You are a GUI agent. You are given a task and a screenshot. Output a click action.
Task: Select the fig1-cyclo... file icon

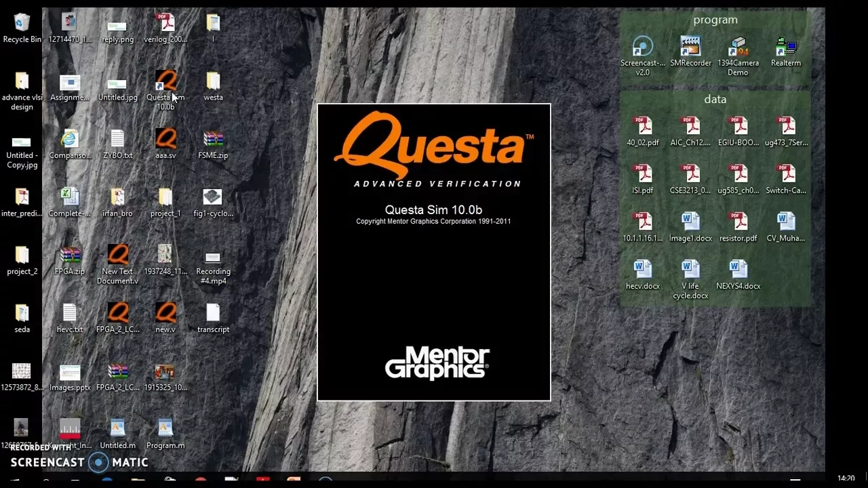tap(213, 203)
